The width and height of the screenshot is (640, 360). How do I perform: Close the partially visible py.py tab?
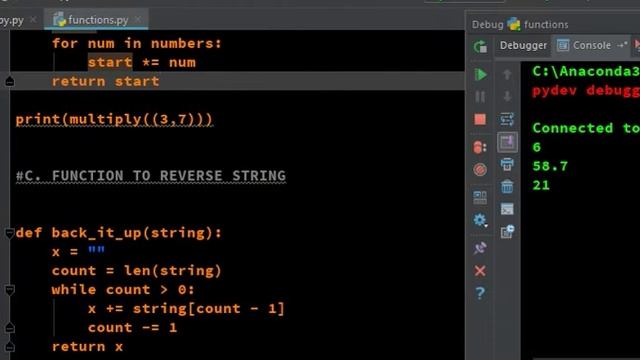[33, 19]
